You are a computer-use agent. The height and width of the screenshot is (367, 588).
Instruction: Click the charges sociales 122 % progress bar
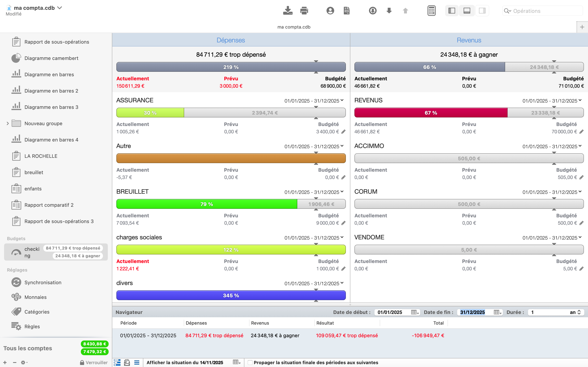(x=231, y=250)
